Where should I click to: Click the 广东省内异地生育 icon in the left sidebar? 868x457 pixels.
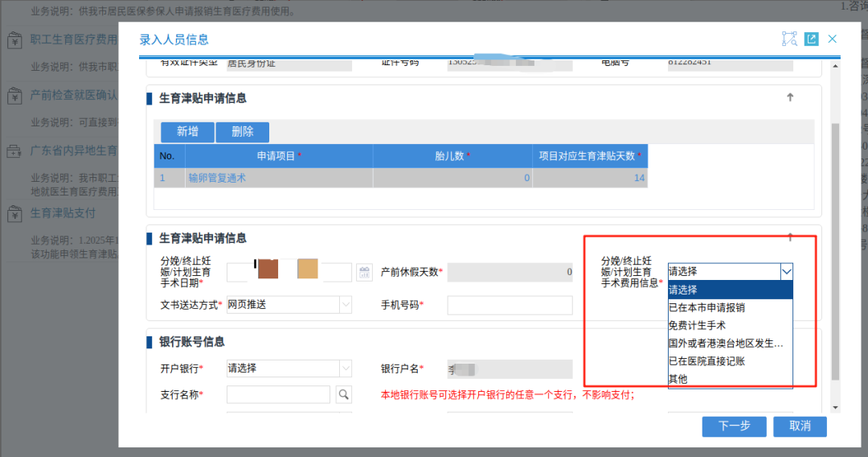click(14, 150)
